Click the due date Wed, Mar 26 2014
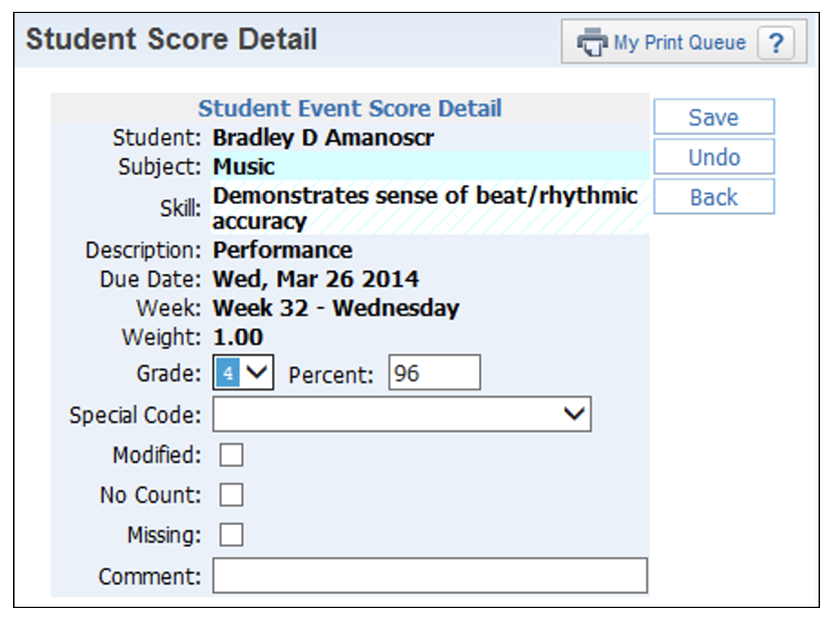This screenshot has width=840, height=624. coord(316,279)
